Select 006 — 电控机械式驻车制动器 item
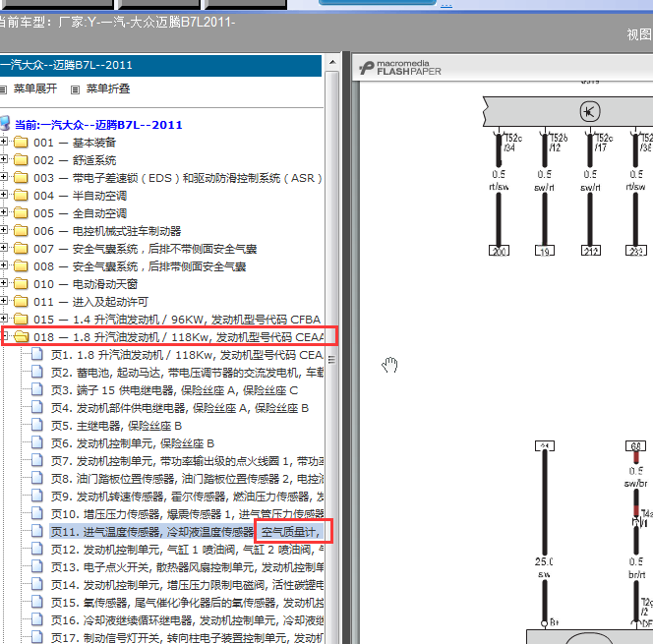Screen dimensions: 653x644 [107, 231]
